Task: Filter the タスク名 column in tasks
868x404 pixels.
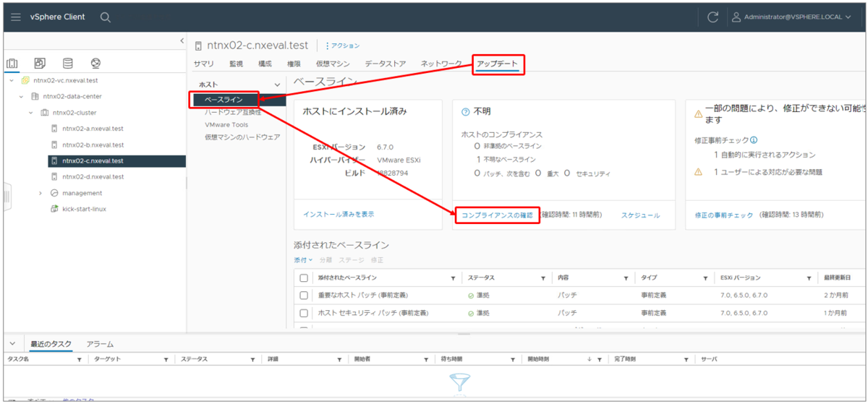Action: tap(79, 359)
